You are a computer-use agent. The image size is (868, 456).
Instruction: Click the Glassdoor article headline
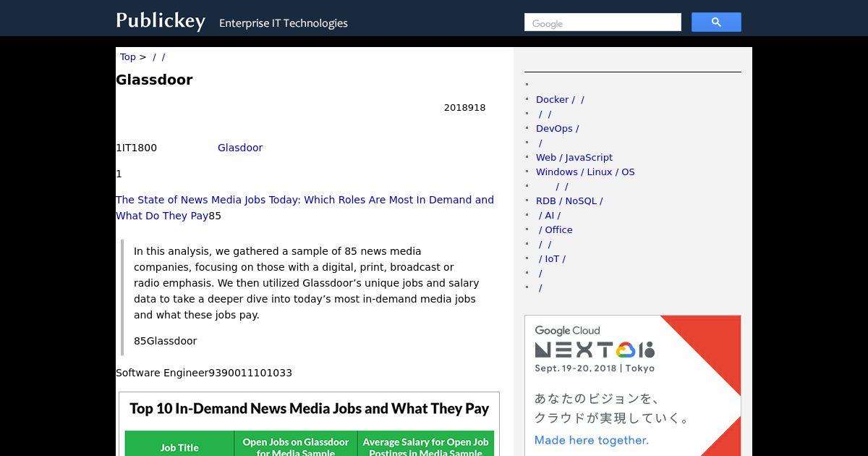coord(154,80)
